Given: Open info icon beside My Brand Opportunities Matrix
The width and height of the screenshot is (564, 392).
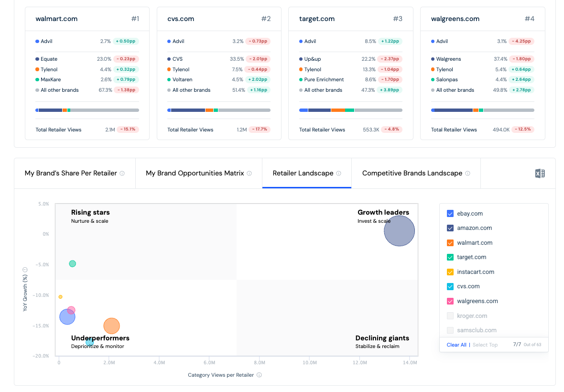Looking at the screenshot, I should click(249, 174).
